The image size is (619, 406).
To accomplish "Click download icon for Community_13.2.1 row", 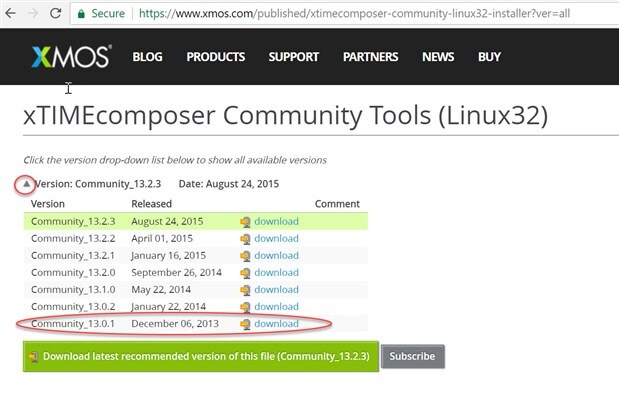I will (x=245, y=256).
